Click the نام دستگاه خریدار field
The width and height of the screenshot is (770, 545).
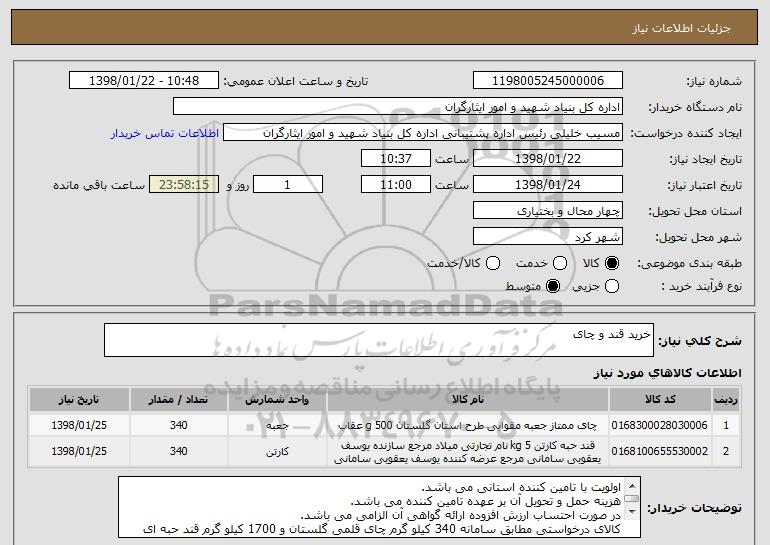click(398, 107)
